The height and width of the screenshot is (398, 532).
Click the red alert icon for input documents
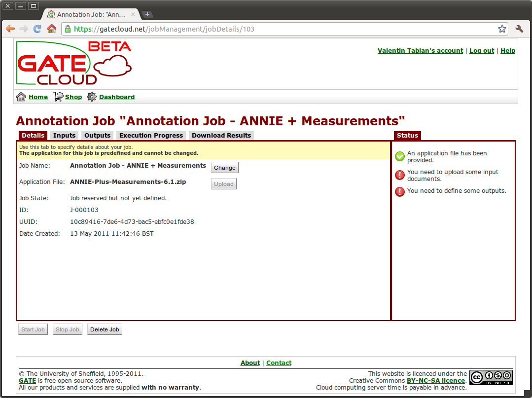pyautogui.click(x=400, y=175)
